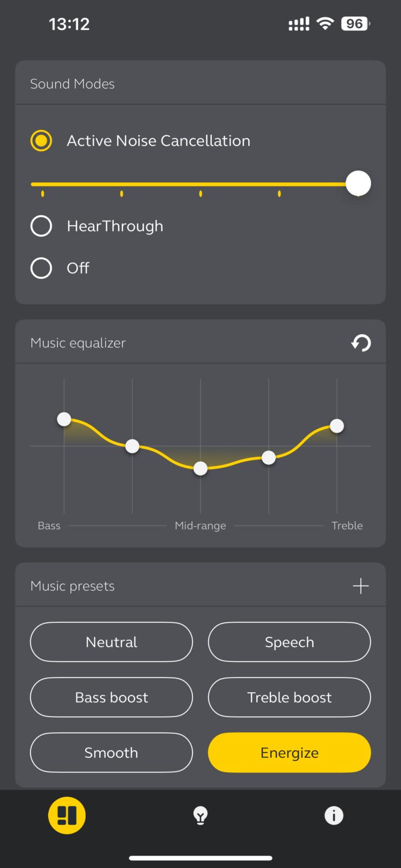Tap the Wi-Fi status icon
401x868 pixels.
[x=325, y=23]
